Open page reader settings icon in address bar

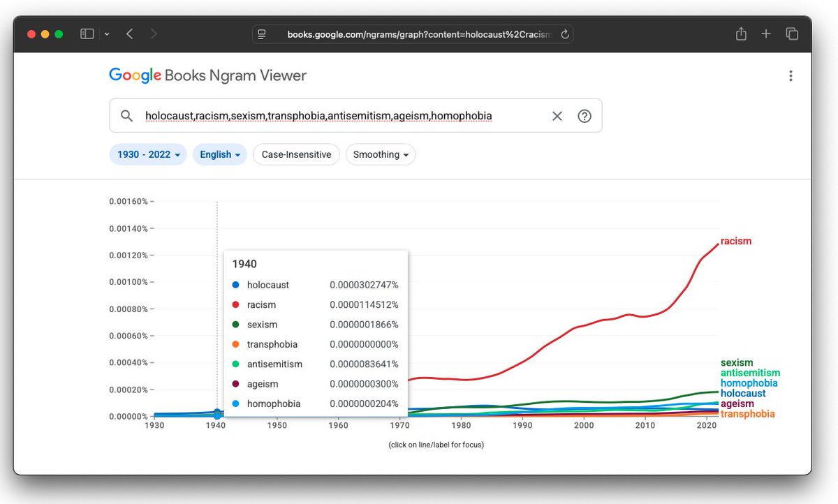(263, 34)
